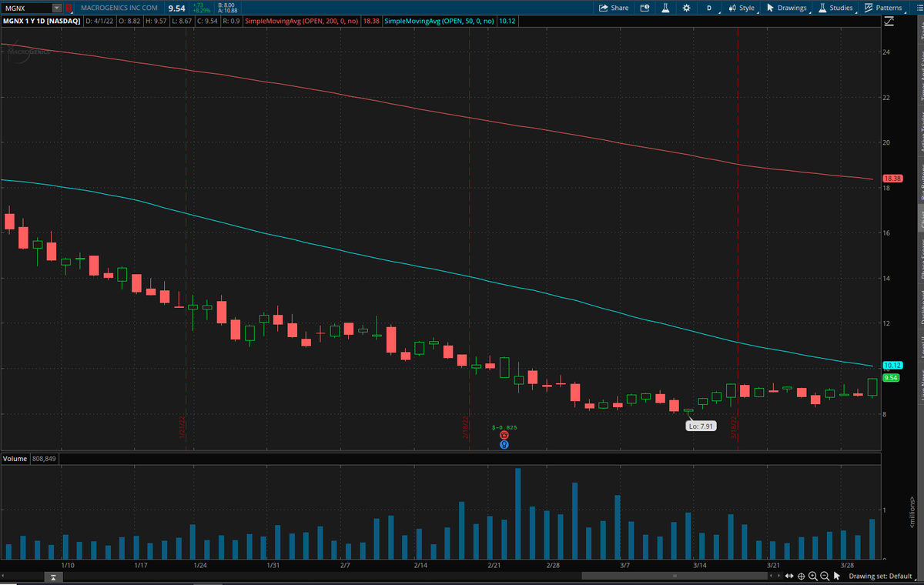Click the expand horizontal axis icon
This screenshot has height=585, width=924.
tap(789, 576)
